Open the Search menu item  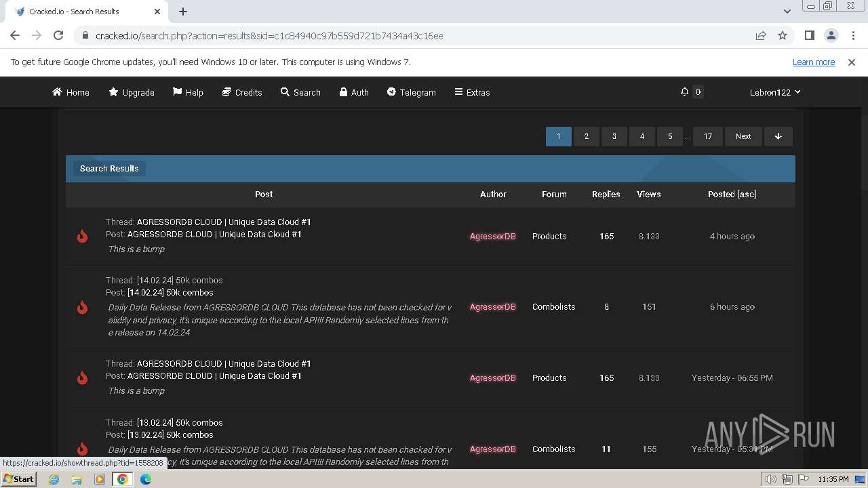click(300, 92)
